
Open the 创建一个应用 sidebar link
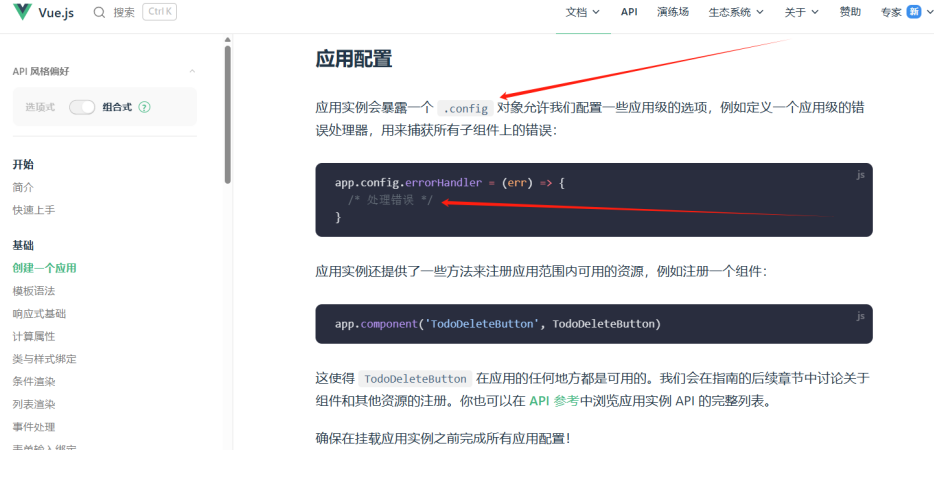coord(45,268)
